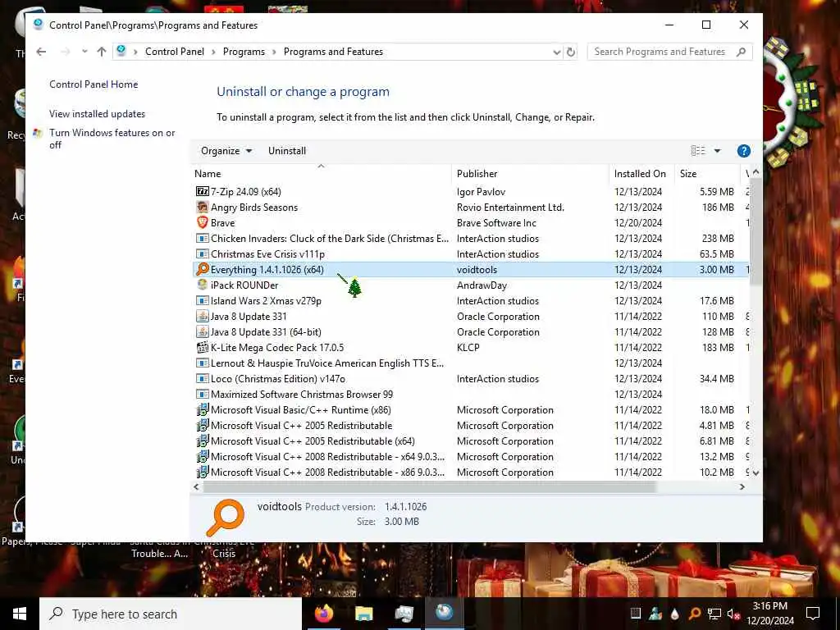
Task: Select Microsoft Visual C++ 2005 Redistributable (x64)
Action: click(470, 441)
